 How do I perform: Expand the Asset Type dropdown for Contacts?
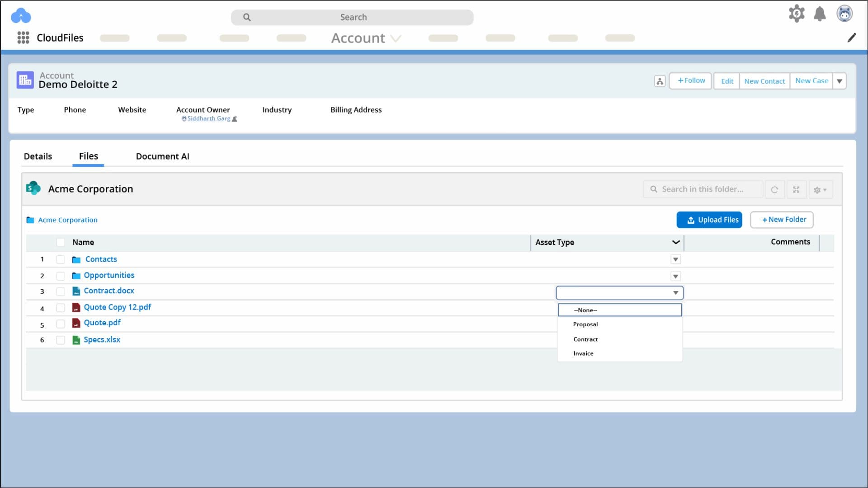675,259
